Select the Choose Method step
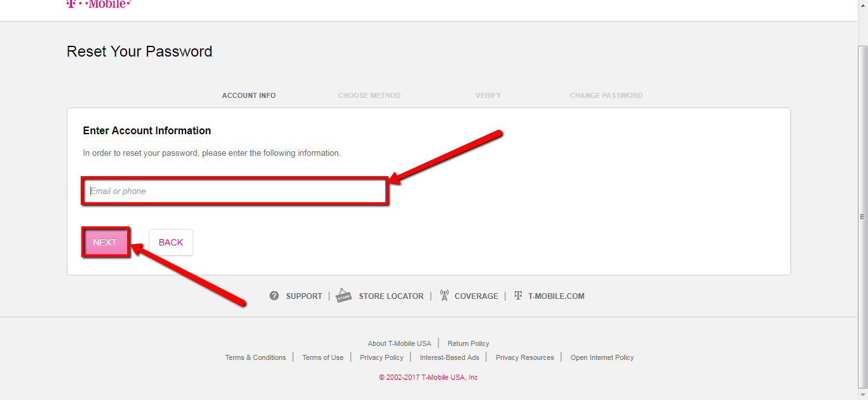Image resolution: width=868 pixels, height=400 pixels. click(369, 95)
